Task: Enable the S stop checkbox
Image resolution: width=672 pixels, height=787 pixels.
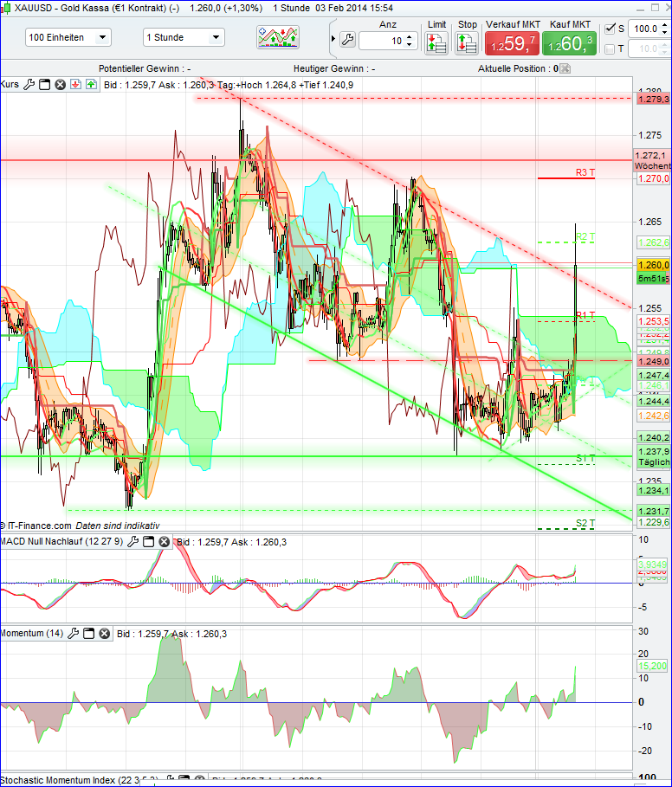Action: tap(610, 29)
